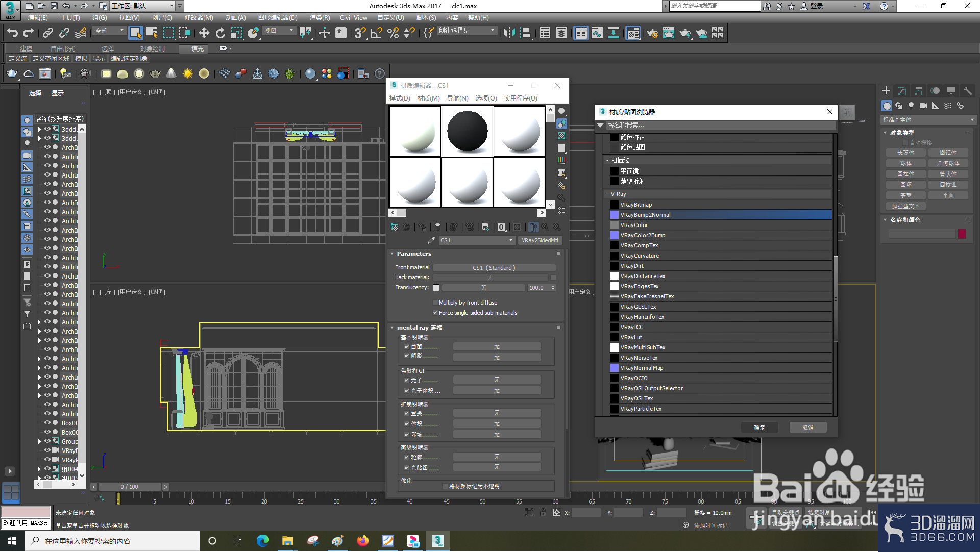The image size is (980, 552).
Task: Open the 创建选择集 named selection dropdown
Action: tap(467, 31)
